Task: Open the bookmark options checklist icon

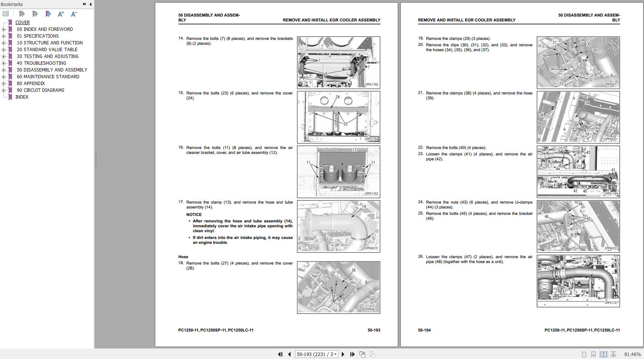Action: 6,14
